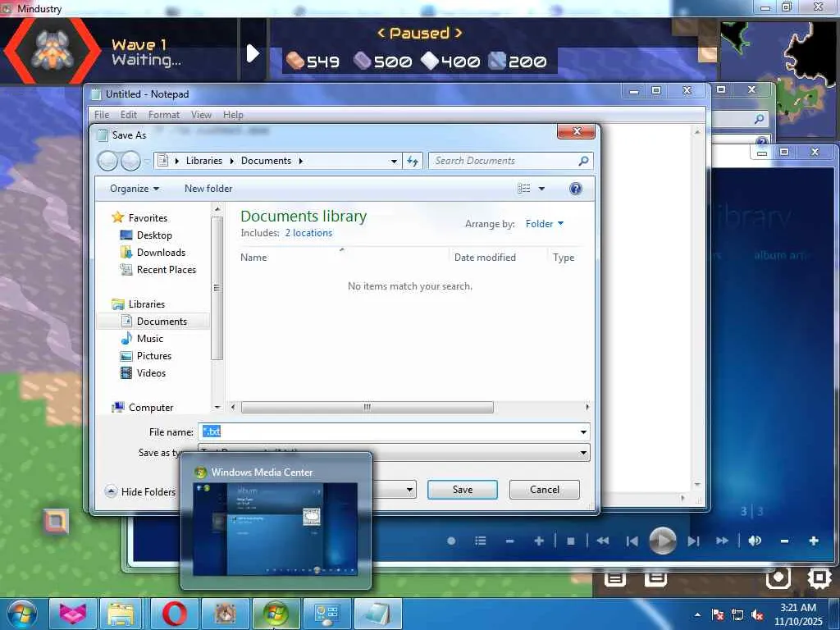Click the Back arrow in Save As dialog

click(107, 161)
